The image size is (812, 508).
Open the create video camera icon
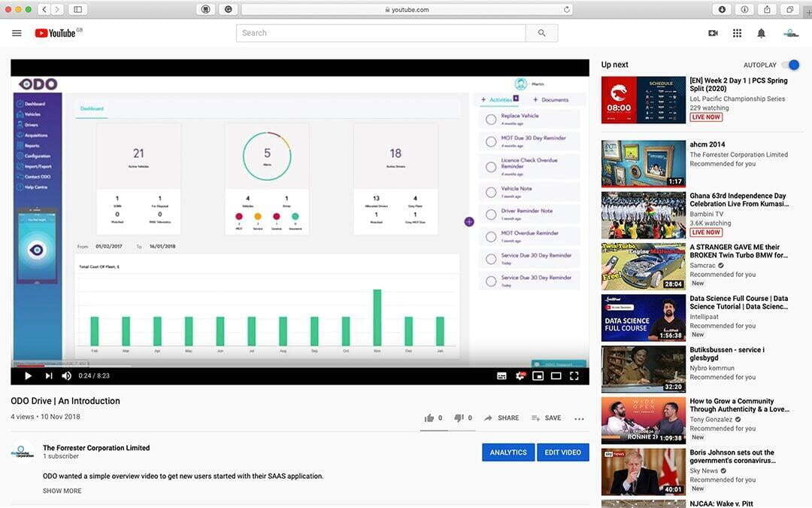coord(713,33)
